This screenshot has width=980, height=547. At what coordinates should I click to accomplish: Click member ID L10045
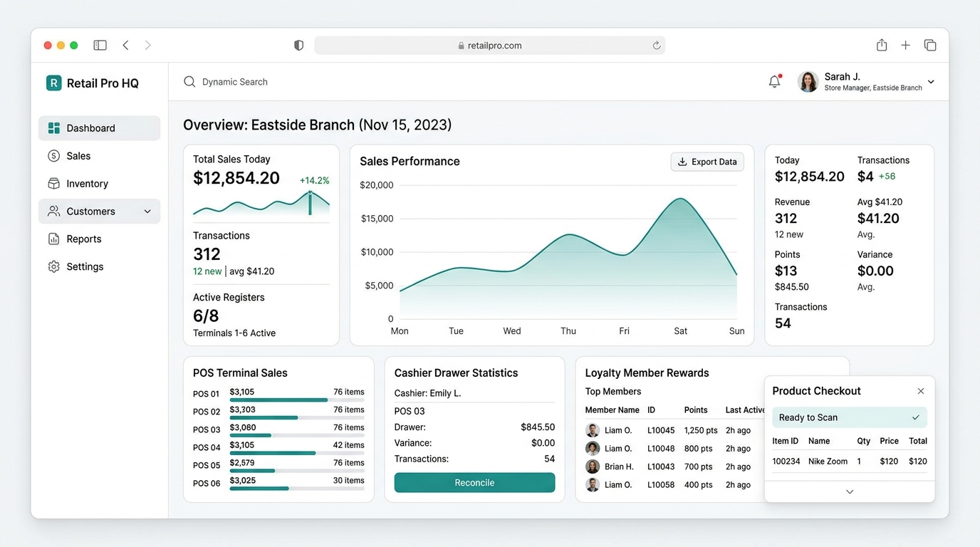(x=661, y=431)
